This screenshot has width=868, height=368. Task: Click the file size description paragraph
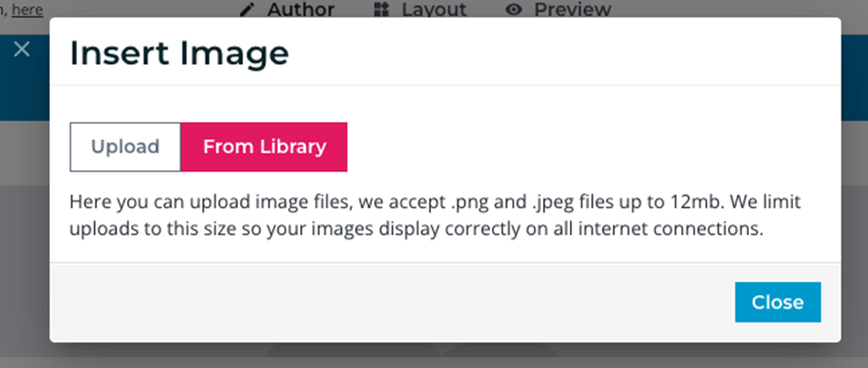(x=435, y=215)
